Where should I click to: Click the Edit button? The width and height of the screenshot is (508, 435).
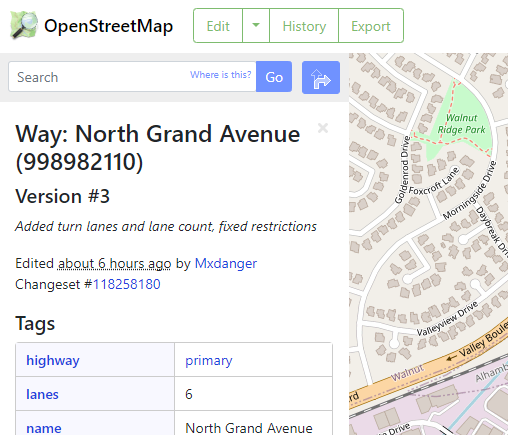(x=218, y=26)
